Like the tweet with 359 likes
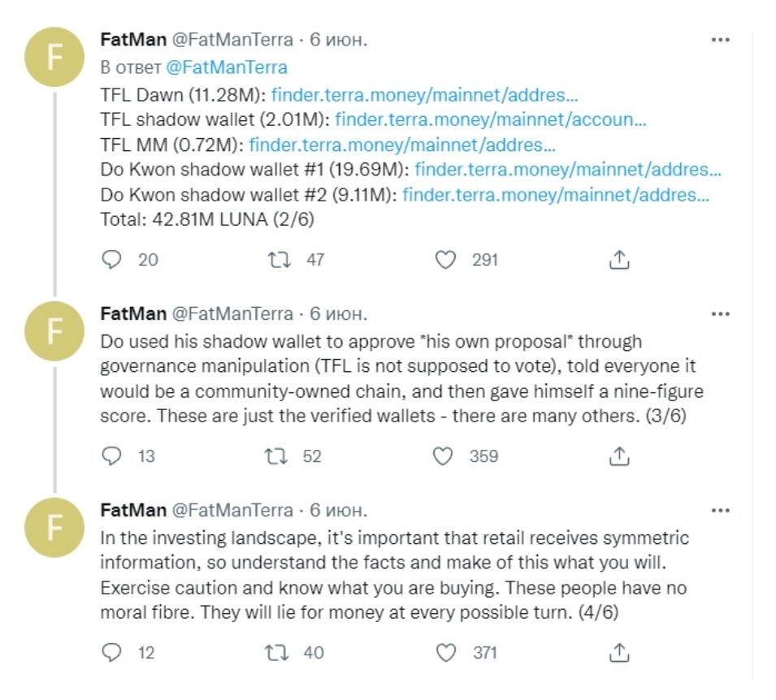Viewport: 776px width, 700px height. 443,456
